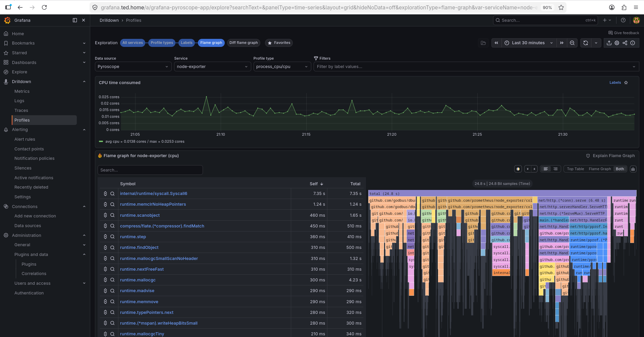Show only the Top Table view
This screenshot has height=337, width=644.
(x=576, y=169)
